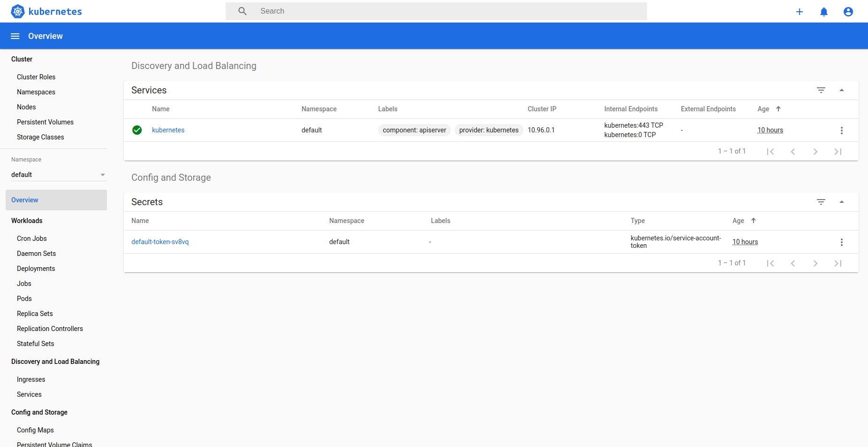Open the default-token-sv8vq secret link
The width and height of the screenshot is (868, 447).
[160, 241]
